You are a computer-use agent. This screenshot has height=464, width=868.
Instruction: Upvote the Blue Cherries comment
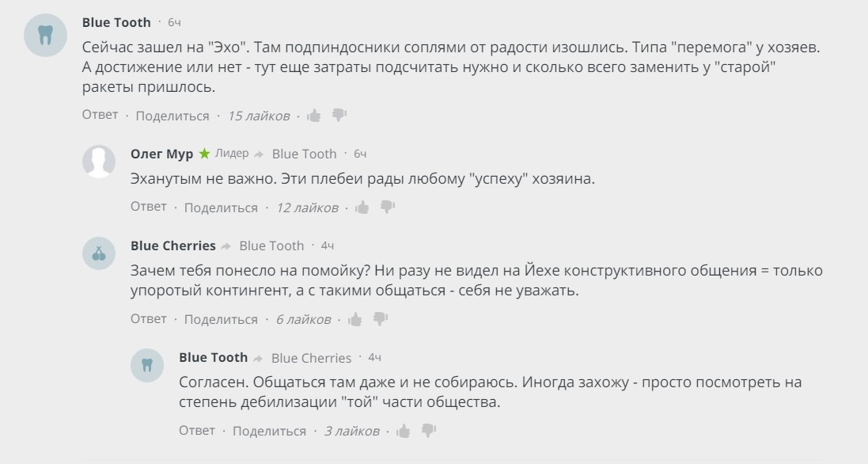pyautogui.click(x=355, y=319)
